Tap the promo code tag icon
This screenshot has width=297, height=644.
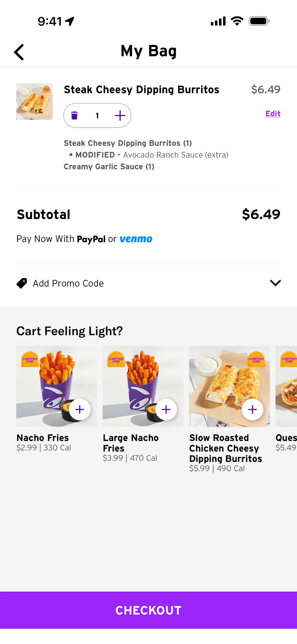click(22, 283)
